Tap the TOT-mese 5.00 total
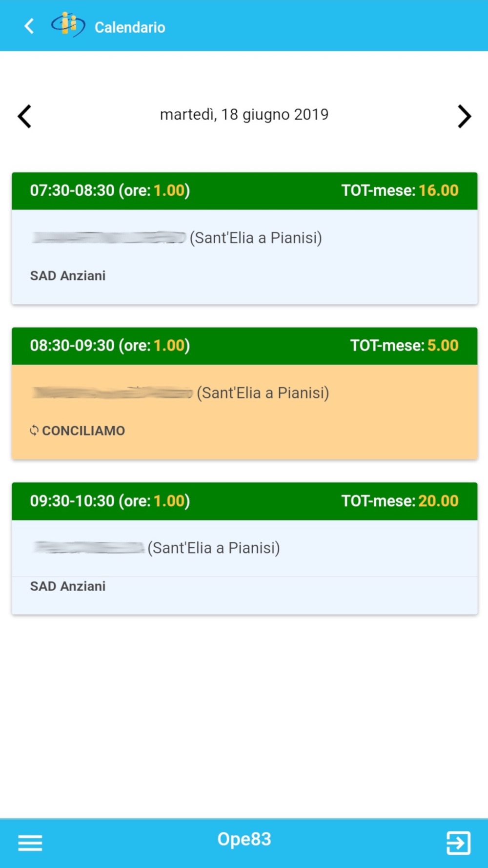488x868 pixels. click(404, 346)
